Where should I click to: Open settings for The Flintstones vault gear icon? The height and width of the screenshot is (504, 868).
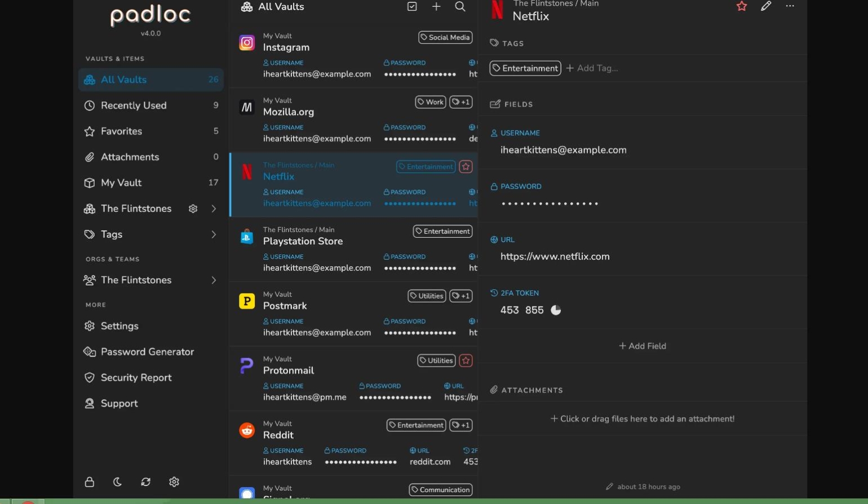[x=193, y=209]
